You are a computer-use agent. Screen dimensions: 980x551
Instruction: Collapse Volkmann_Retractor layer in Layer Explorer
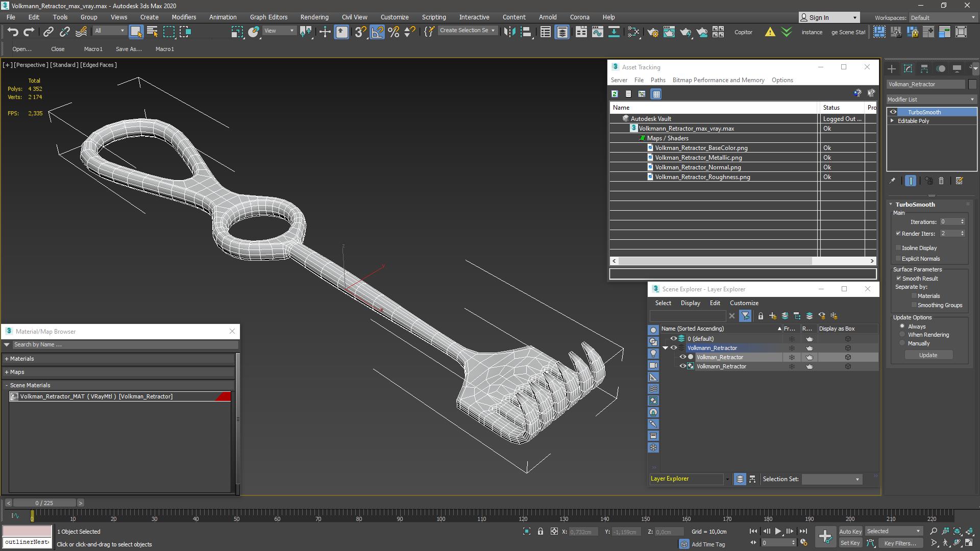click(665, 348)
